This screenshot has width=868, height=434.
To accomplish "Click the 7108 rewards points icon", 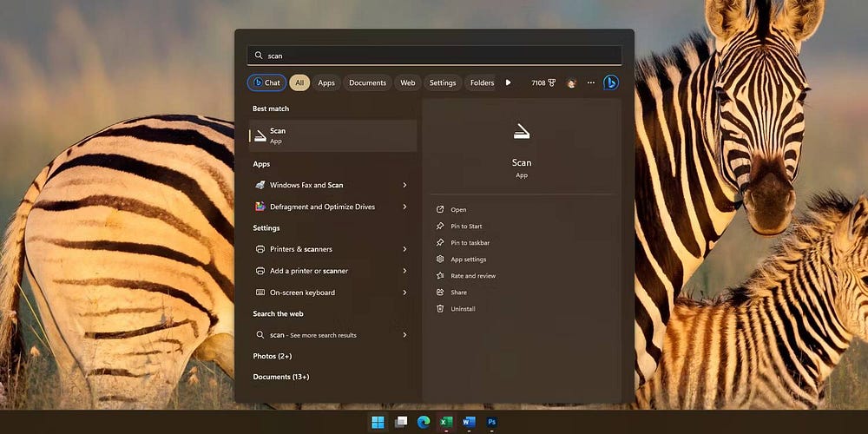I will point(543,83).
